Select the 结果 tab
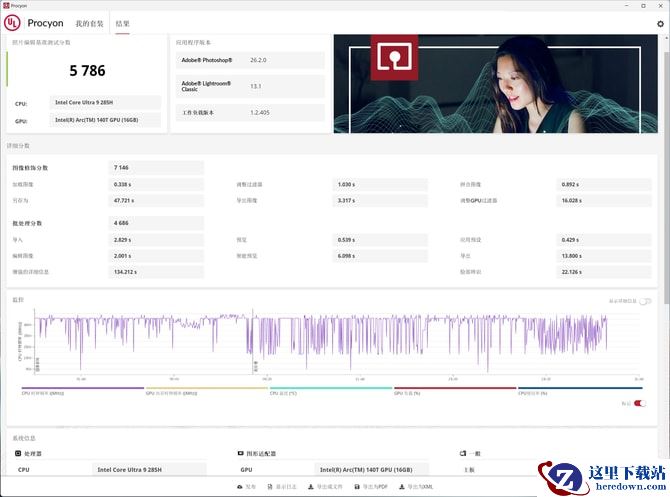The image size is (670, 497). click(122, 24)
